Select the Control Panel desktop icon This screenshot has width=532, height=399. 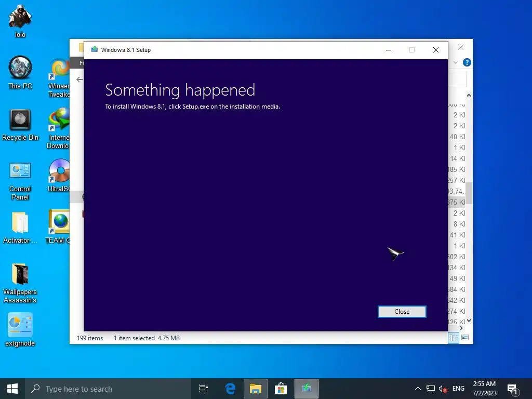tap(20, 181)
